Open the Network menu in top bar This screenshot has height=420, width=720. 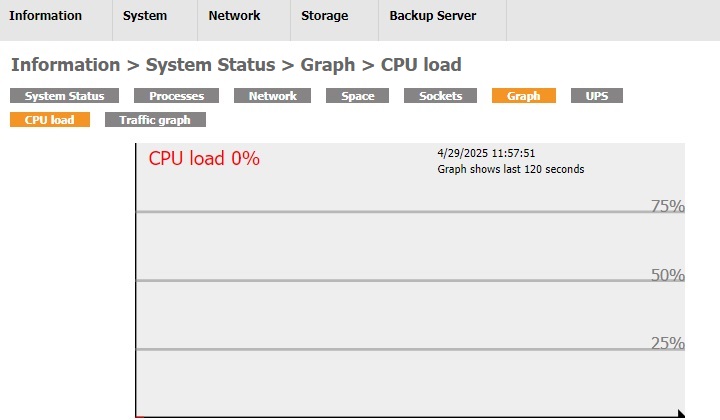click(234, 16)
